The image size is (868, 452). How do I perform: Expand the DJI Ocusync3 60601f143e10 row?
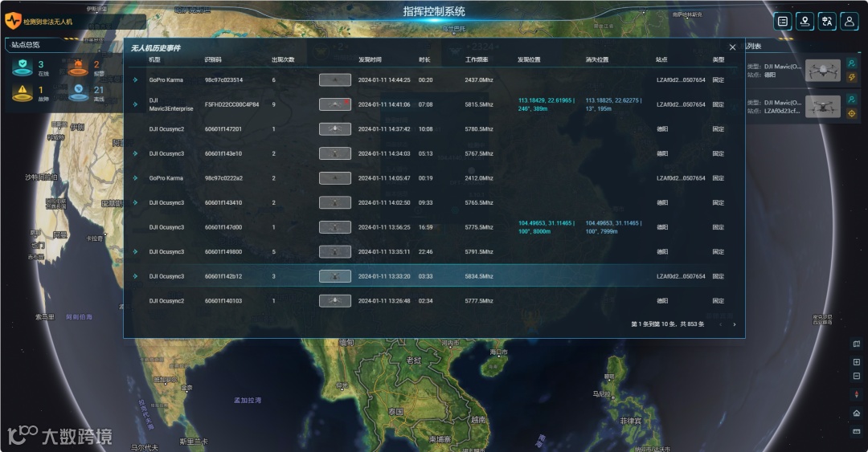[135, 153]
